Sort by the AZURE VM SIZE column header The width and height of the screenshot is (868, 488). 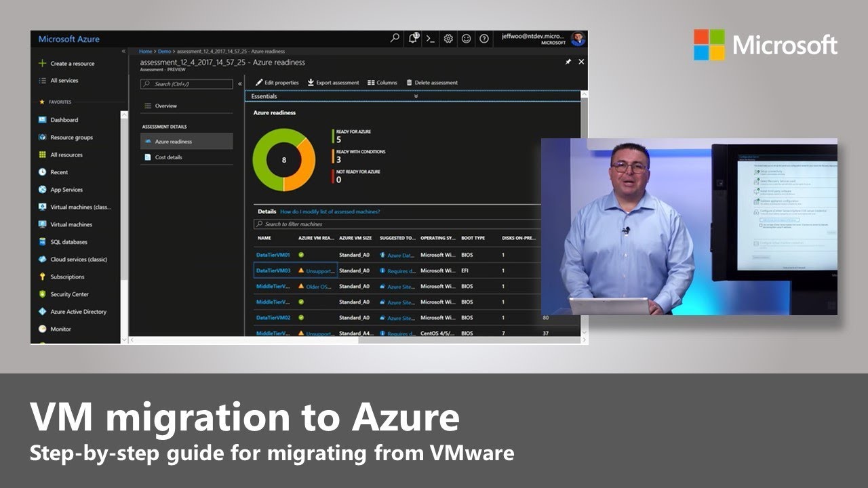click(x=355, y=238)
